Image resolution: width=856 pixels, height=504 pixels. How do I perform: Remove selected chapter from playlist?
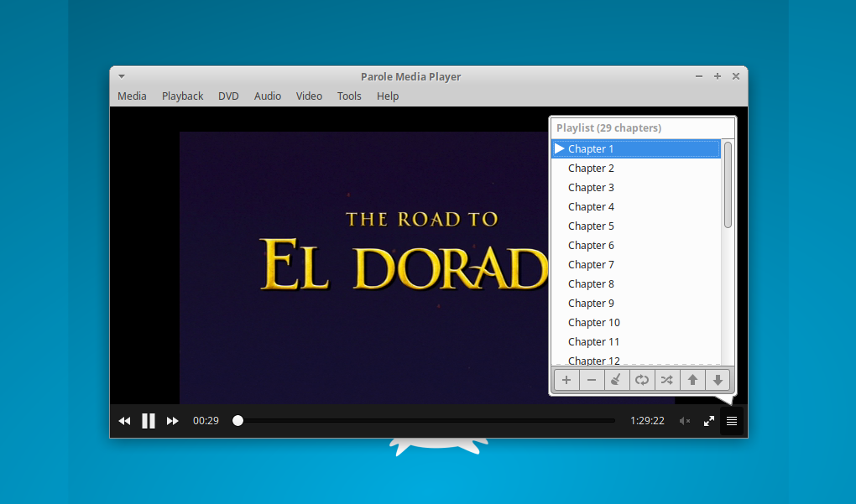[x=592, y=380]
